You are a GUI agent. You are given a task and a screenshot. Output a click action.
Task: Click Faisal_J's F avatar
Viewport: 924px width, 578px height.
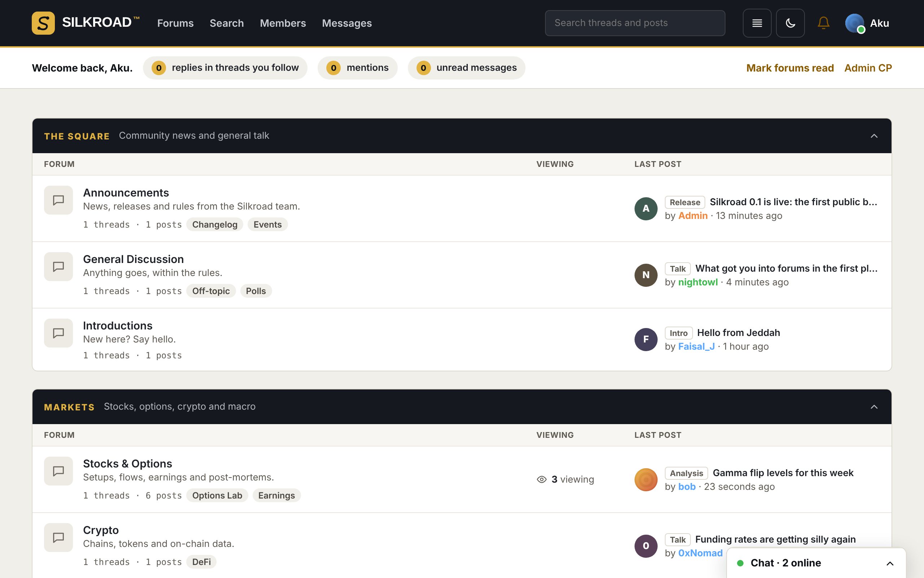[646, 340]
